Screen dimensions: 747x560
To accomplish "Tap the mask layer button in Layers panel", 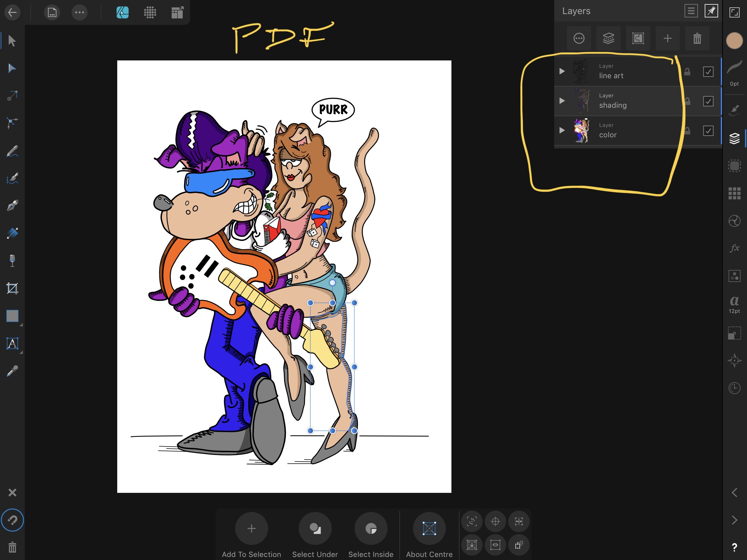I will click(x=638, y=38).
